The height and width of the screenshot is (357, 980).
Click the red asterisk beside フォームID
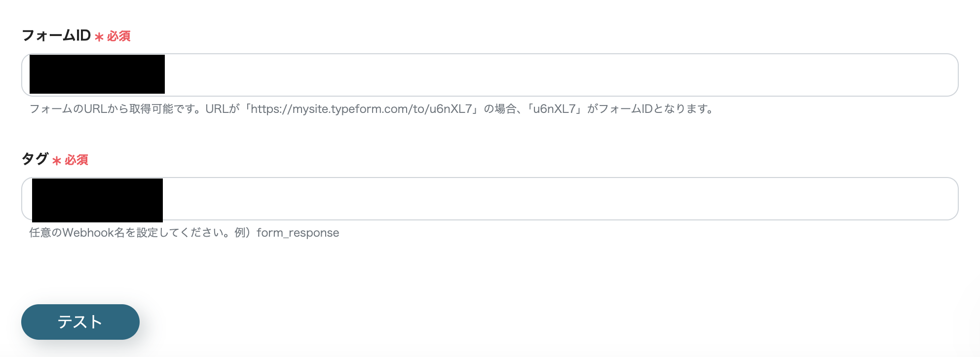(x=100, y=37)
